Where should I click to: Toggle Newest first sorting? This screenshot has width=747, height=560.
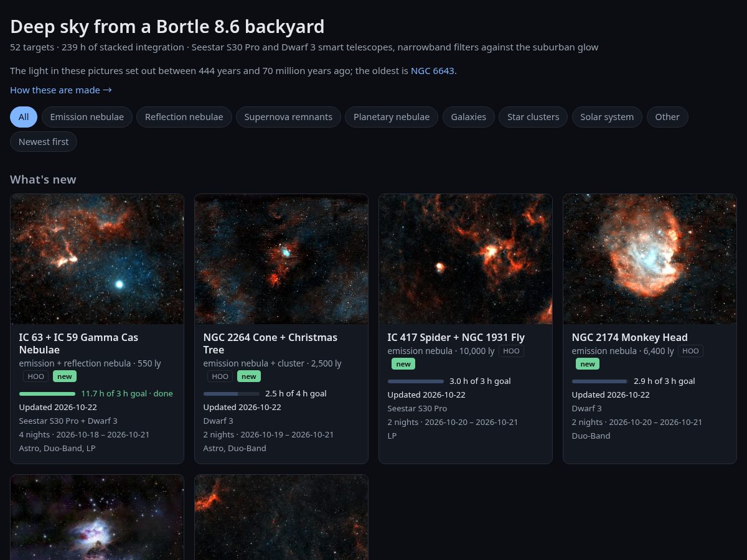[x=44, y=141]
